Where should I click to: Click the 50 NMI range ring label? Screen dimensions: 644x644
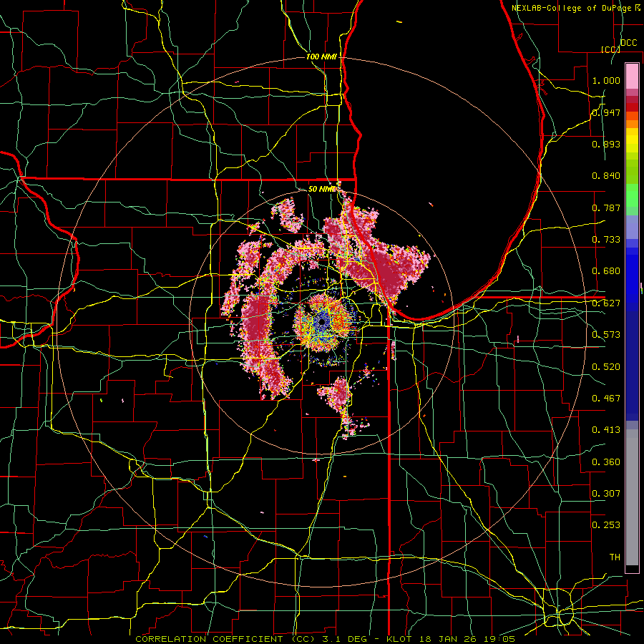coord(321,189)
